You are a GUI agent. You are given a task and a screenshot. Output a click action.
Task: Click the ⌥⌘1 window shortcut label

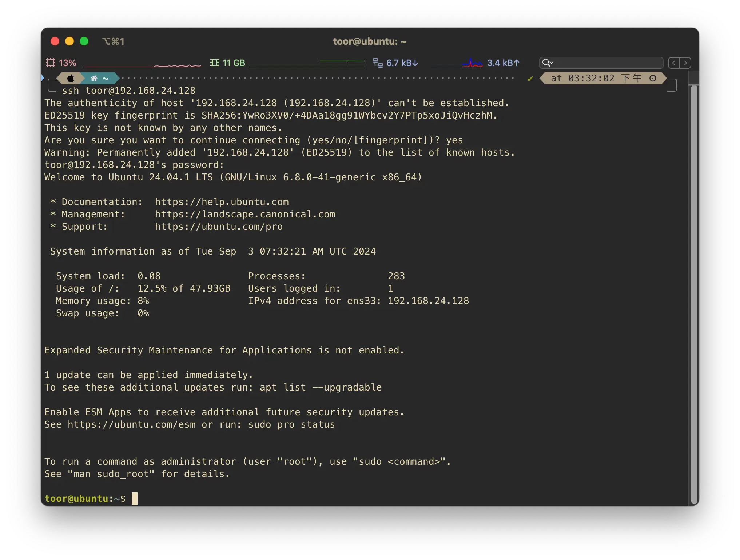113,41
